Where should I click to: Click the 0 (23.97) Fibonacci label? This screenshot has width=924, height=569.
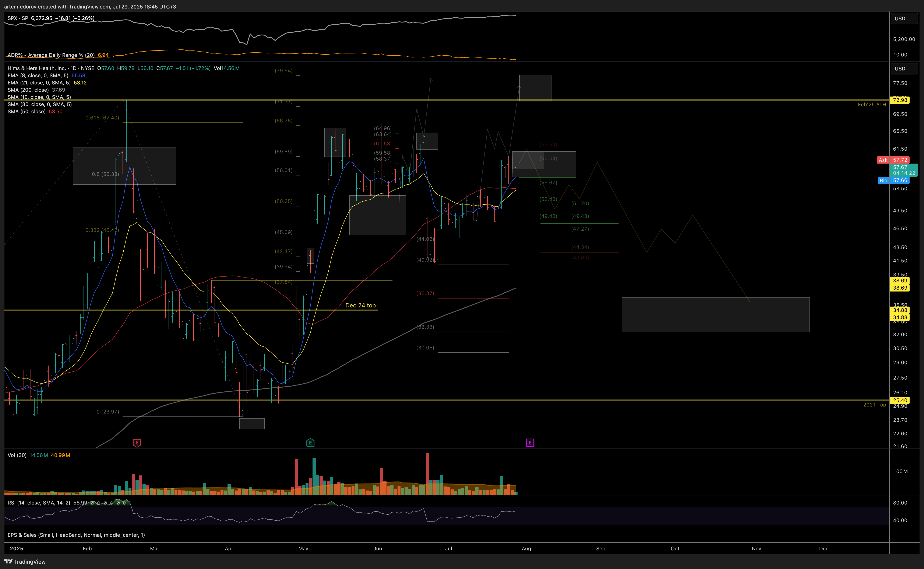[x=107, y=412]
